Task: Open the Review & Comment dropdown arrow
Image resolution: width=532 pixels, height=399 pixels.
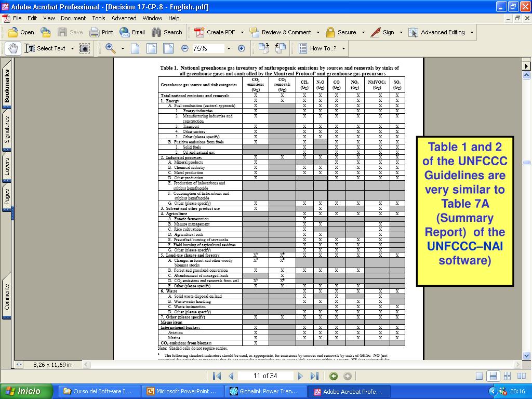Action: coord(318,33)
